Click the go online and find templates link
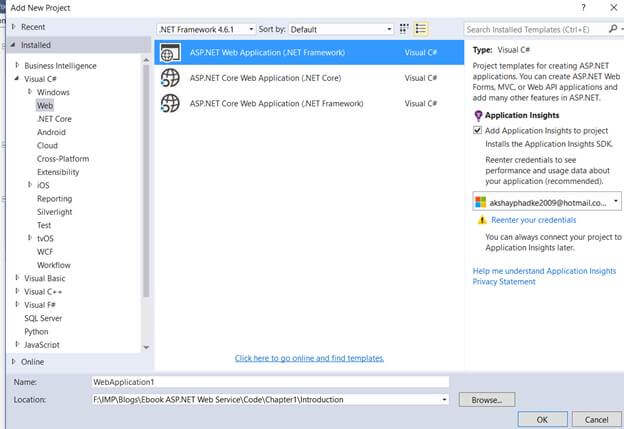This screenshot has width=624, height=429. tap(309, 358)
